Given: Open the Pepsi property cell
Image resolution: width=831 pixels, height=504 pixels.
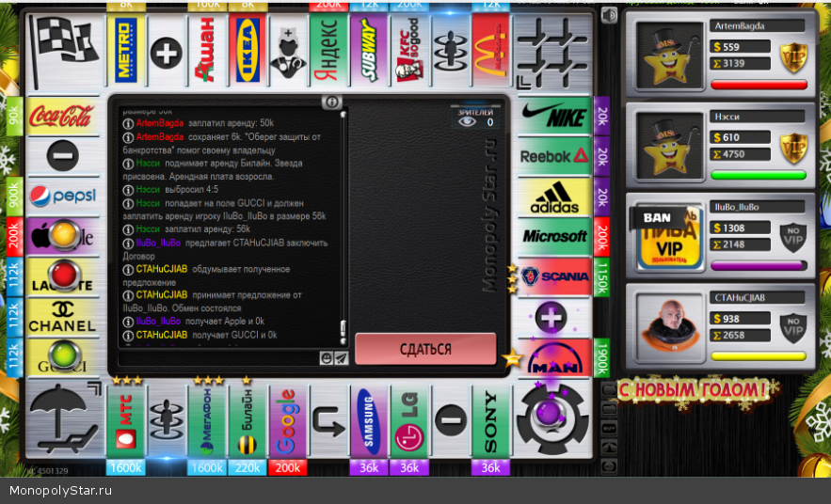Looking at the screenshot, I should 62,197.
